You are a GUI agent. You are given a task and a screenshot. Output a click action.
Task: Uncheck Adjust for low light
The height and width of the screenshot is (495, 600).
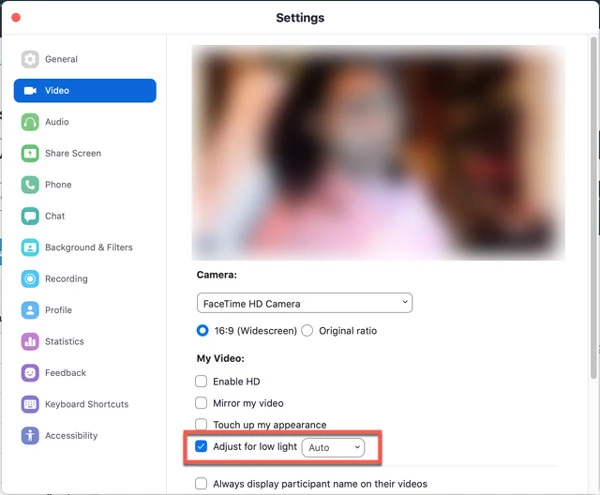click(202, 447)
